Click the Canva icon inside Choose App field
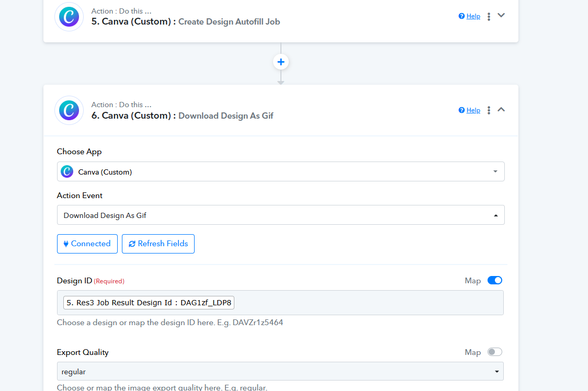The height and width of the screenshot is (391, 588). pyautogui.click(x=67, y=171)
